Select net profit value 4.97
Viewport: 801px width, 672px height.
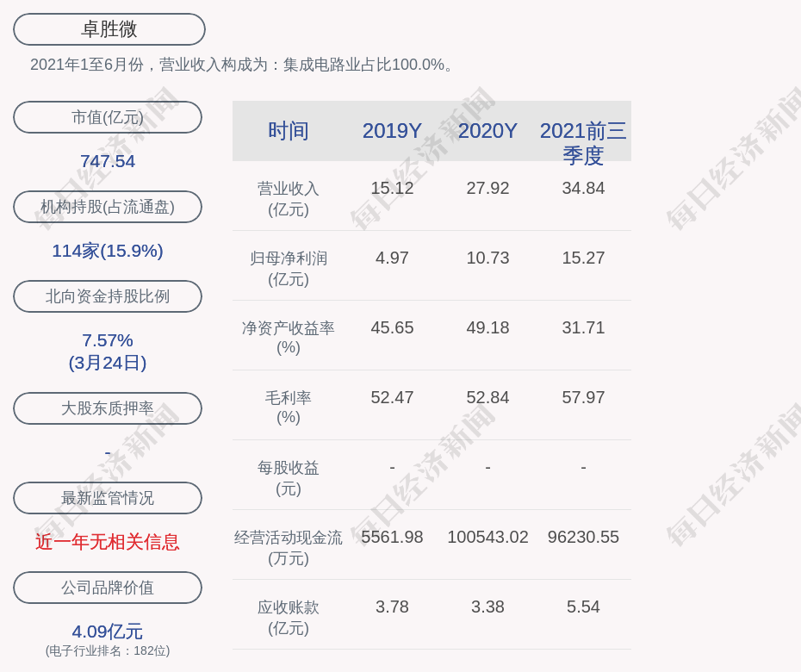392,258
